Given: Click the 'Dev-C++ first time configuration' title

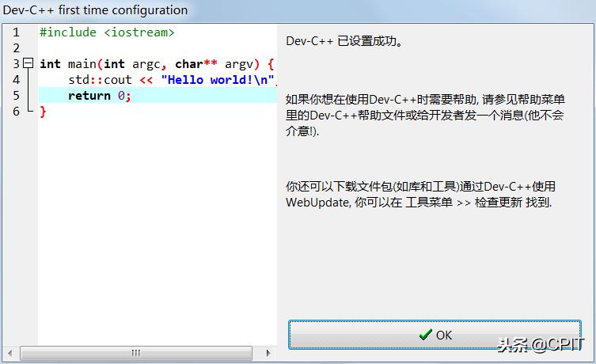Looking at the screenshot, I should click(x=95, y=9).
